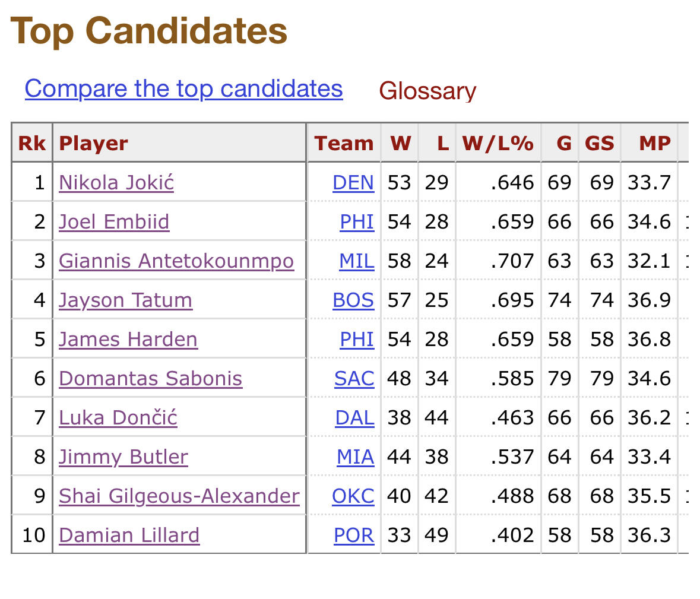Select Giannis Antetokounmpo player link
The height and width of the screenshot is (599, 700).
pos(176,261)
